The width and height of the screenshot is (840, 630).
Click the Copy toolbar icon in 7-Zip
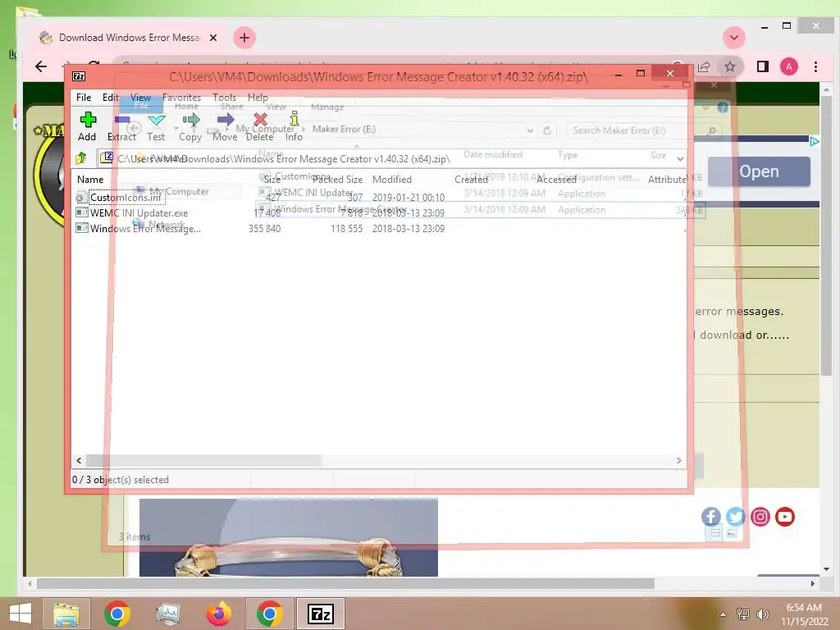190,120
